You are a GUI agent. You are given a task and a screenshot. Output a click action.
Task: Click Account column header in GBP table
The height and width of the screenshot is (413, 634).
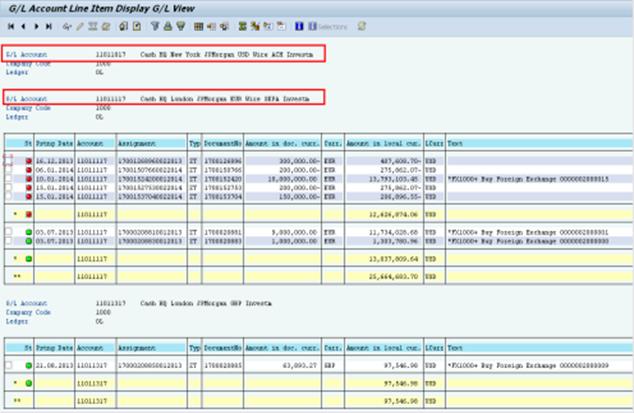95,348
